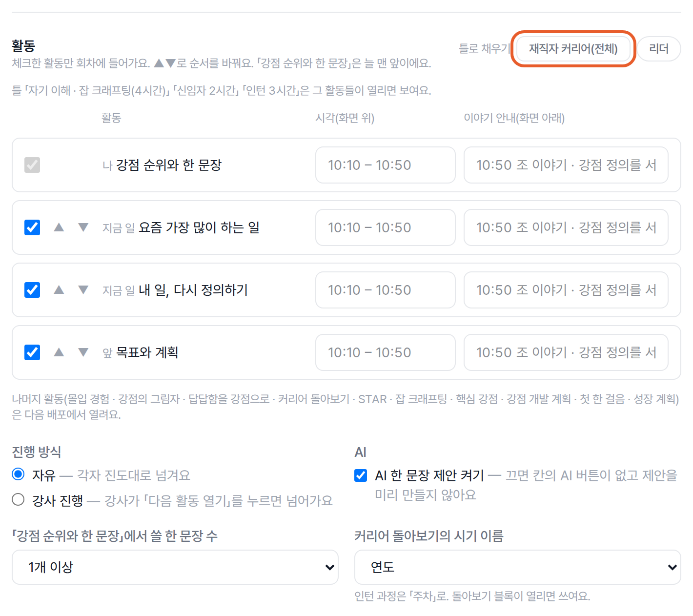The height and width of the screenshot is (616, 693).
Task: Edit story guide for '내 일, 다시 정의하기'
Action: pos(566,290)
